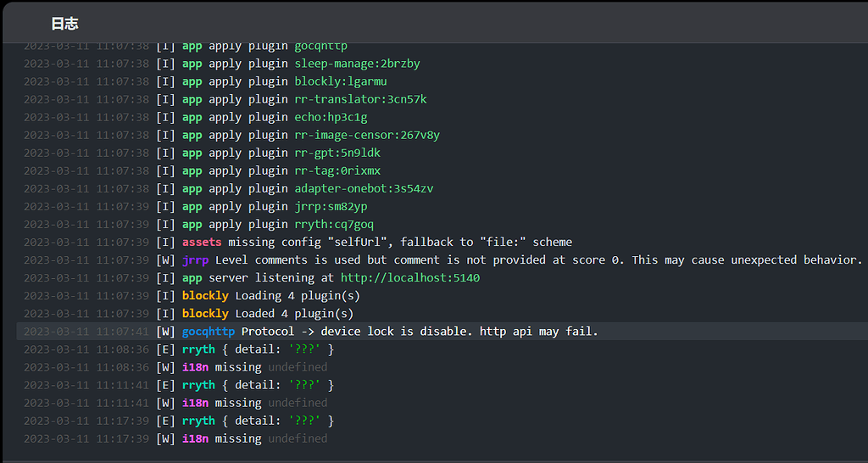Image resolution: width=868 pixels, height=463 pixels.
Task: Click the last i18n missing line at 11:17:39
Action: click(x=254, y=438)
